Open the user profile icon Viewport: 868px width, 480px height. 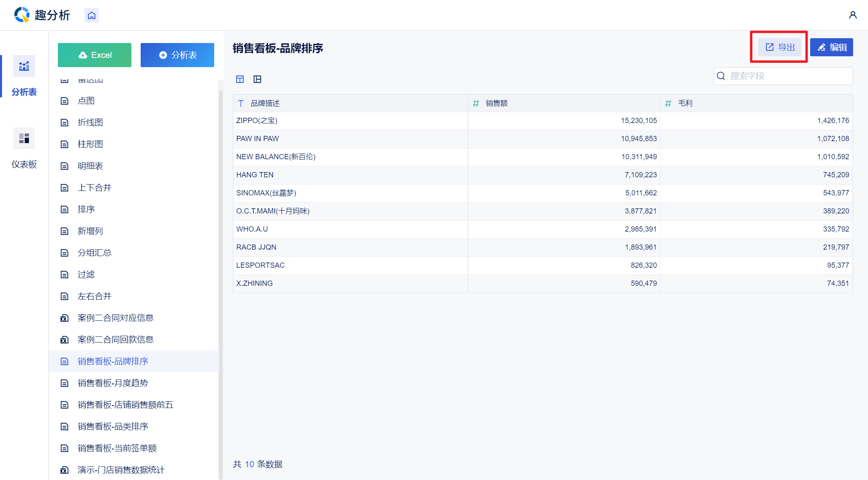click(853, 15)
